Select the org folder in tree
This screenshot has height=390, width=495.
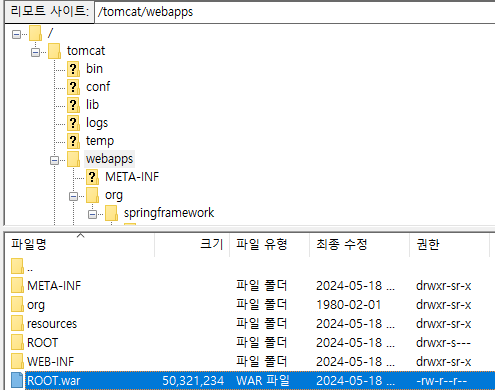[x=114, y=195]
